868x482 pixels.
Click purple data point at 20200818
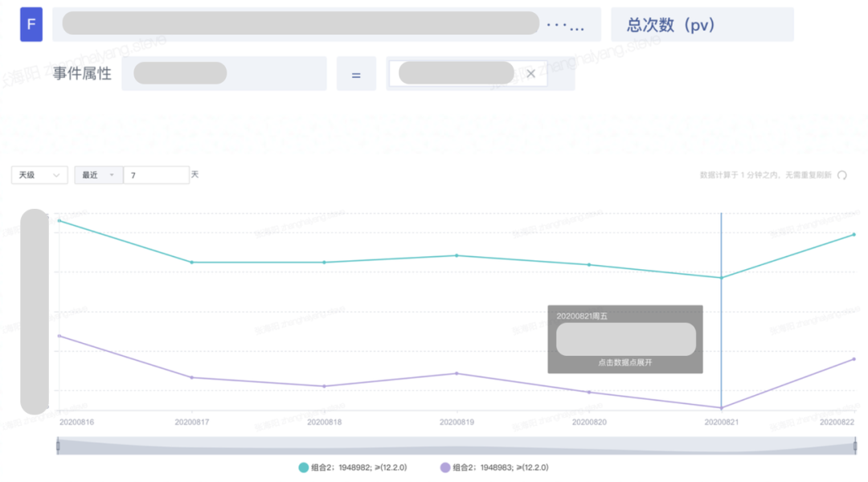[325, 386]
